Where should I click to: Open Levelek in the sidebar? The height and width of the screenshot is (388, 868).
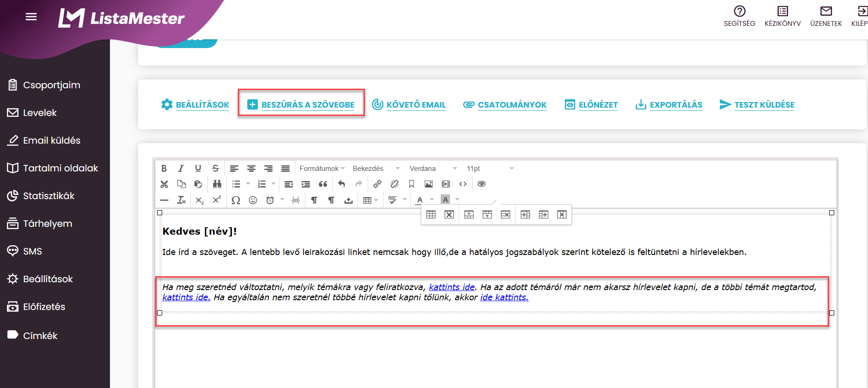32,113
